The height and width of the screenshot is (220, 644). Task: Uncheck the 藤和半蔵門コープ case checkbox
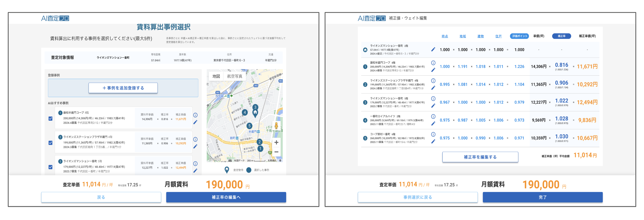coord(50,119)
